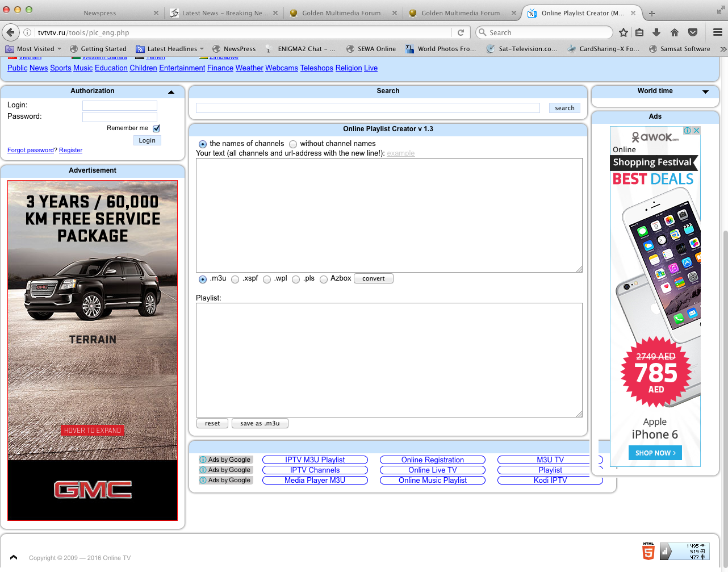This screenshot has width=728, height=572.
Task: Click the save as .m3u button
Action: 260,423
